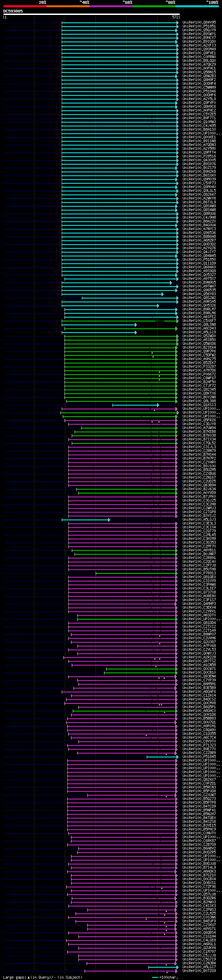Screen dimensions: 222x980
Task: Select the UniRef100_B2J634 label
Action: pyautogui.click(x=199, y=489)
